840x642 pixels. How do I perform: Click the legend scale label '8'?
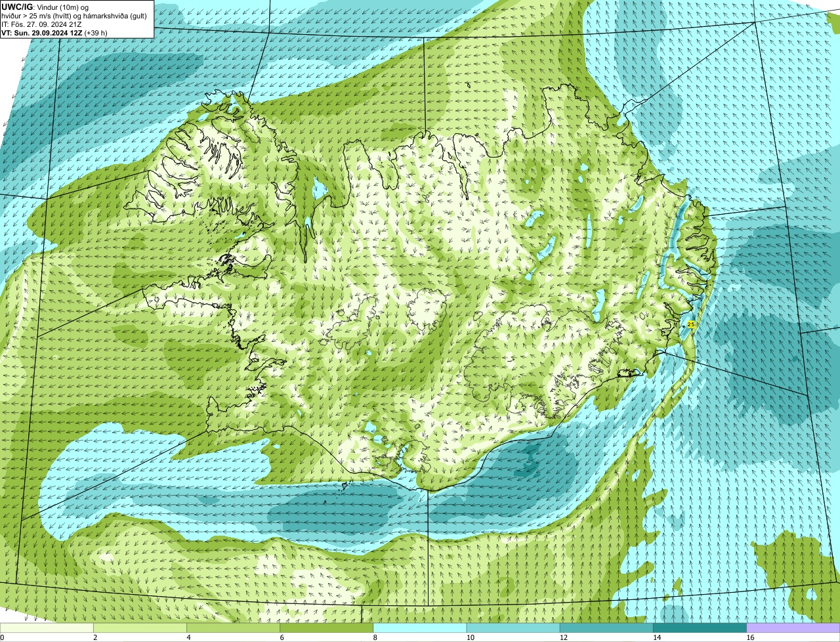click(375, 637)
